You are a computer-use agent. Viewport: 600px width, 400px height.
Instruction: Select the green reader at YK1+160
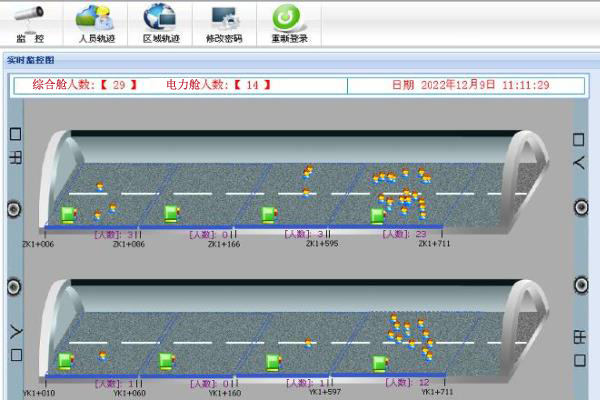point(272,361)
